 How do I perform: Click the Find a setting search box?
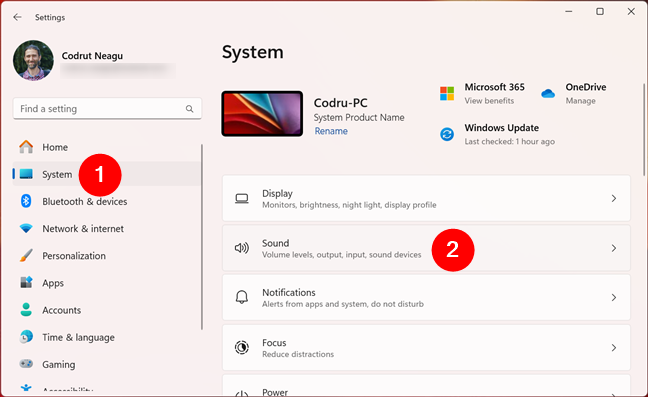point(107,109)
